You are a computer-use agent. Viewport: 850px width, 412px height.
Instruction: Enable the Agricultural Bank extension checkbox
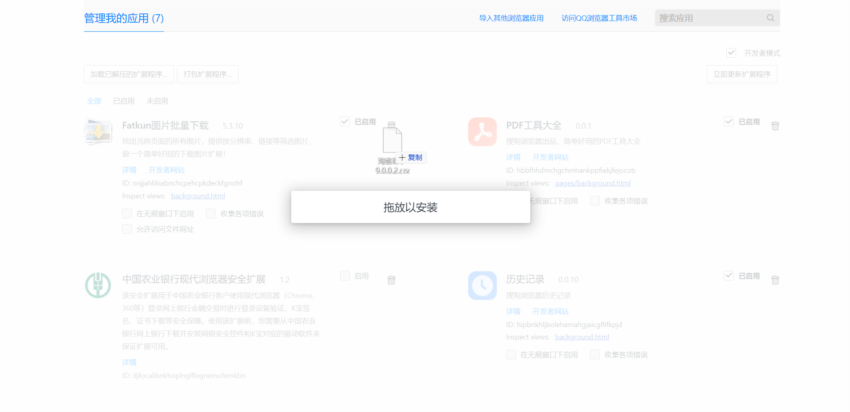click(x=344, y=276)
